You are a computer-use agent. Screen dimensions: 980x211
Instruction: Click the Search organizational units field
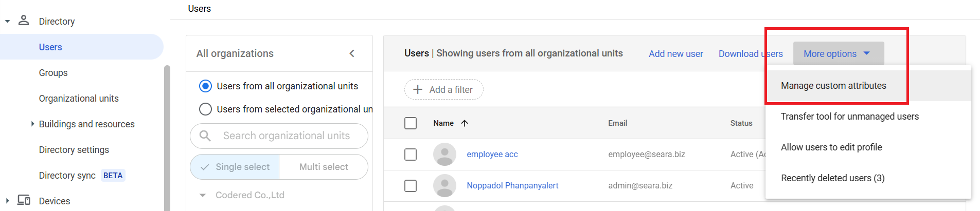(287, 136)
